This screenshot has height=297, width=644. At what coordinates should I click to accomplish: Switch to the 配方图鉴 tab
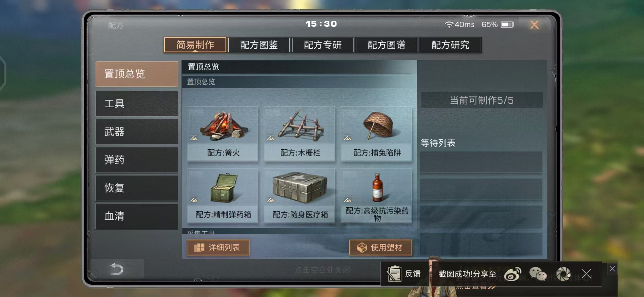click(259, 45)
